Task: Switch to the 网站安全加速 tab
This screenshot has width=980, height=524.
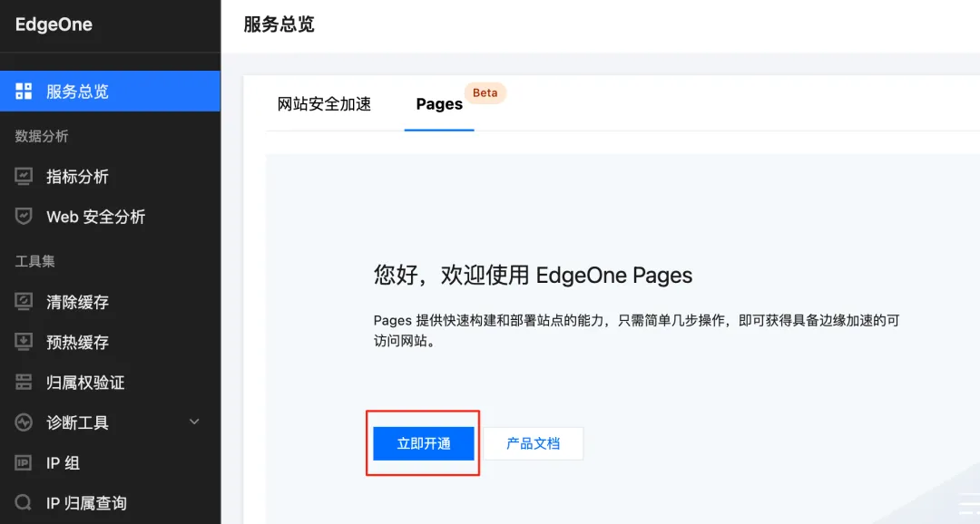Action: click(324, 104)
